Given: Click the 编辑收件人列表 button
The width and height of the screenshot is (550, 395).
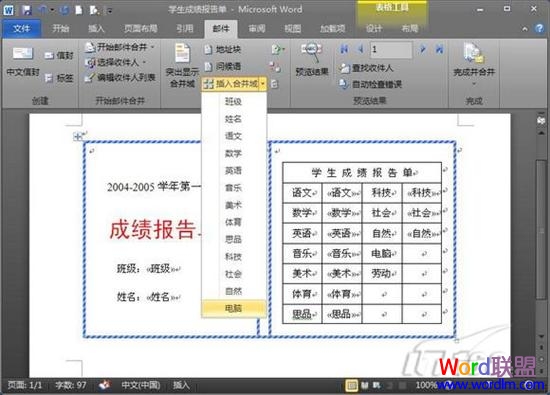Looking at the screenshot, I should click(x=120, y=78).
